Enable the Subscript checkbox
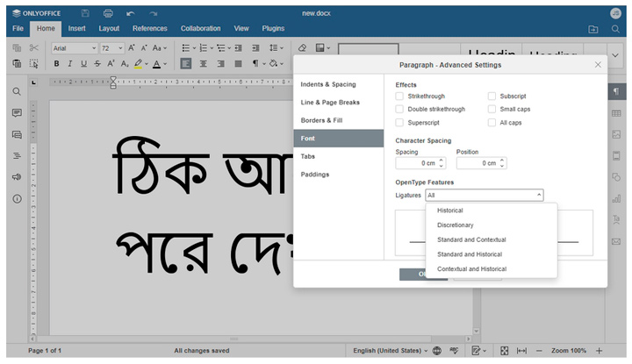 point(492,96)
